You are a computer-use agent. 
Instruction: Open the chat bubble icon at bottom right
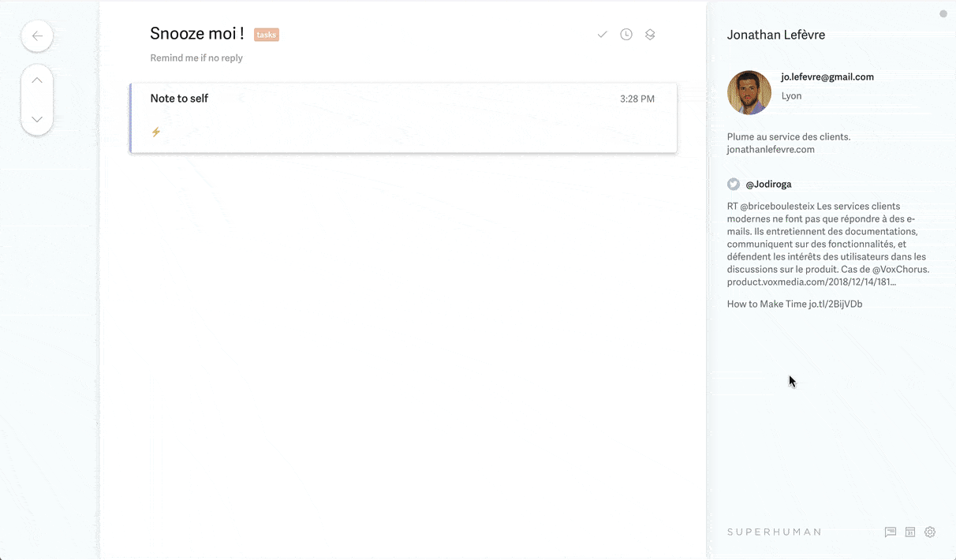pos(891,532)
